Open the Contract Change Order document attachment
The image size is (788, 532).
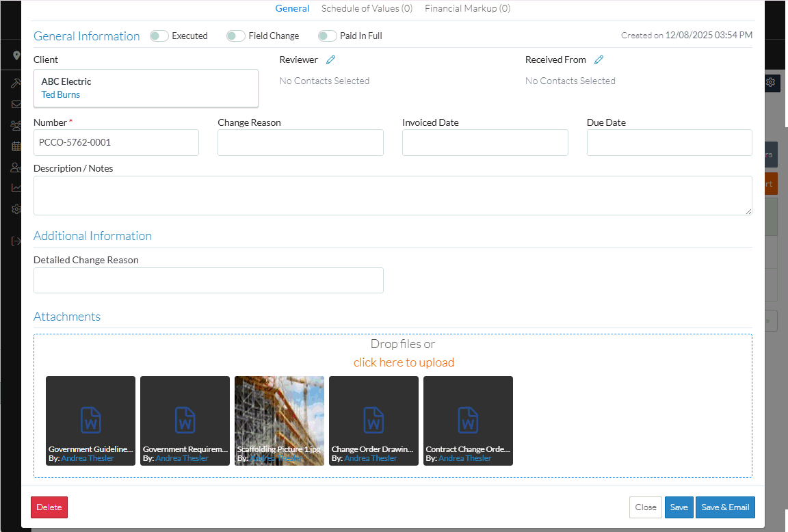468,419
